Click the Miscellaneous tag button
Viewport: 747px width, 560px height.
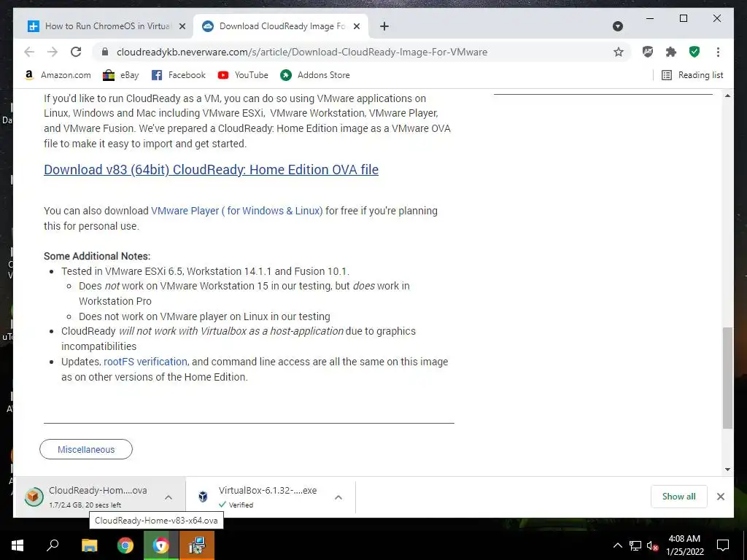tap(86, 449)
